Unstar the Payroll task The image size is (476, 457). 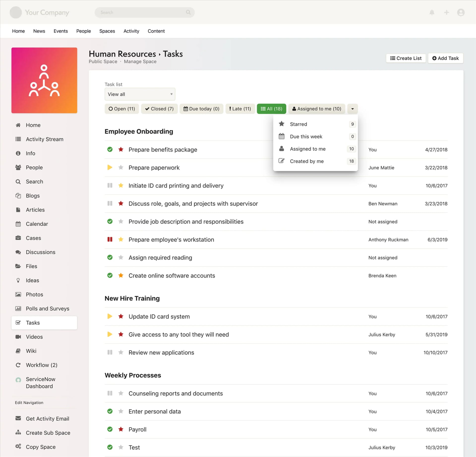click(x=121, y=429)
